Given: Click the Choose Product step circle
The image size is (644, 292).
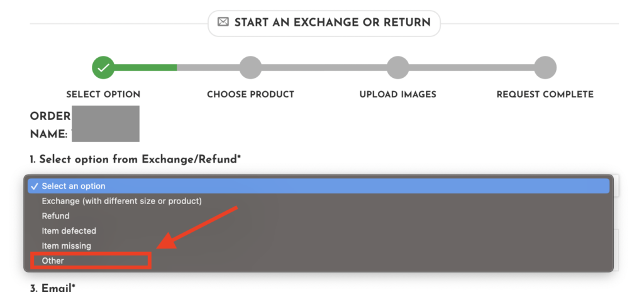Looking at the screenshot, I should tap(250, 67).
